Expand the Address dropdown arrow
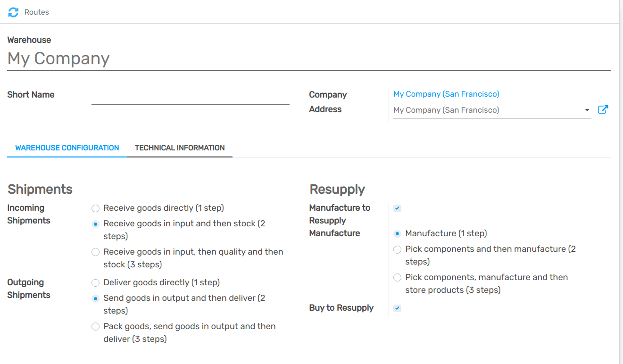623x364 pixels. point(587,110)
